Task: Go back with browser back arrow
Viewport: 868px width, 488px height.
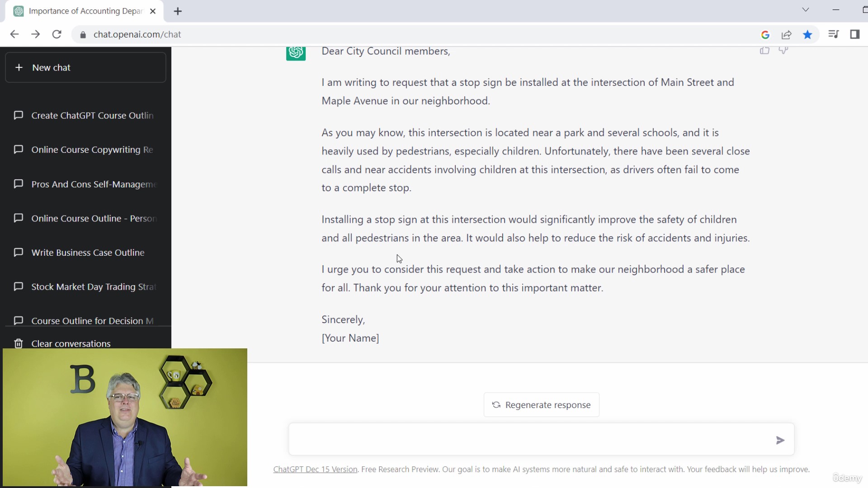Action: point(14,34)
